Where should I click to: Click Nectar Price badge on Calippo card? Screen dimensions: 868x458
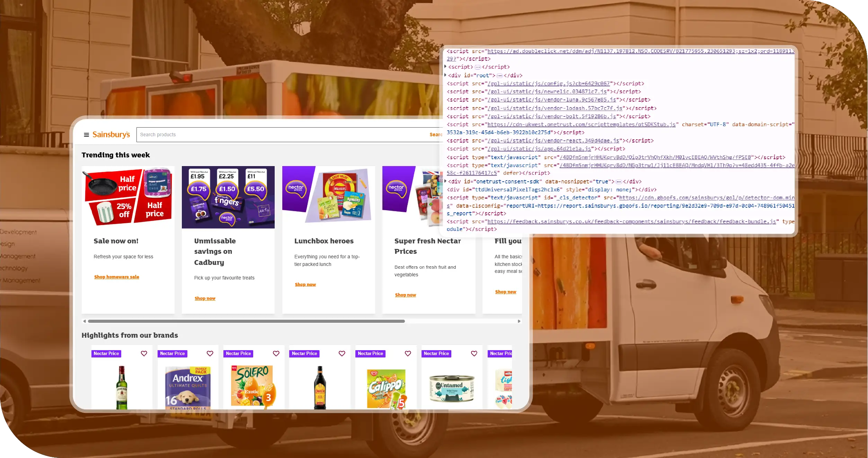pyautogui.click(x=370, y=353)
